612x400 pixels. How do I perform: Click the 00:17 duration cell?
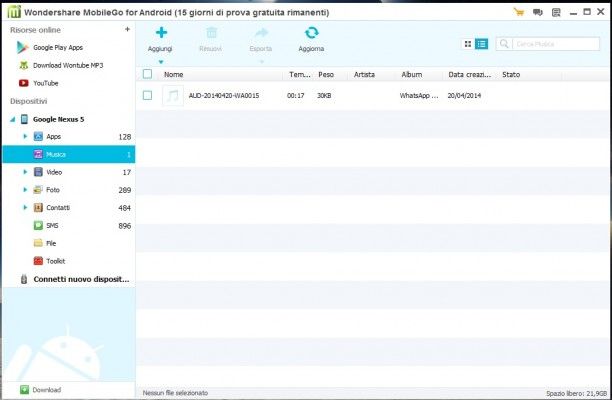click(x=295, y=96)
